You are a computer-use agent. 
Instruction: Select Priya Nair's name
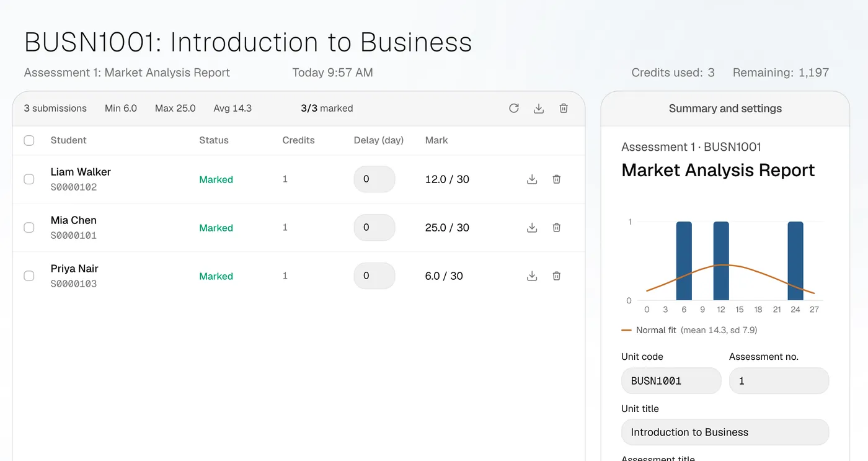coord(74,269)
